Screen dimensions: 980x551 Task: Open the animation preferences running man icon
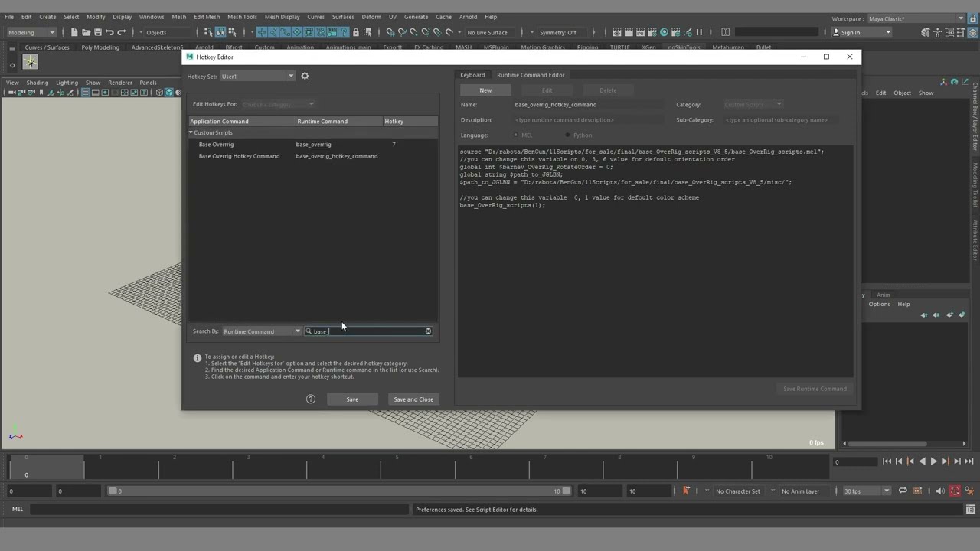click(x=970, y=491)
